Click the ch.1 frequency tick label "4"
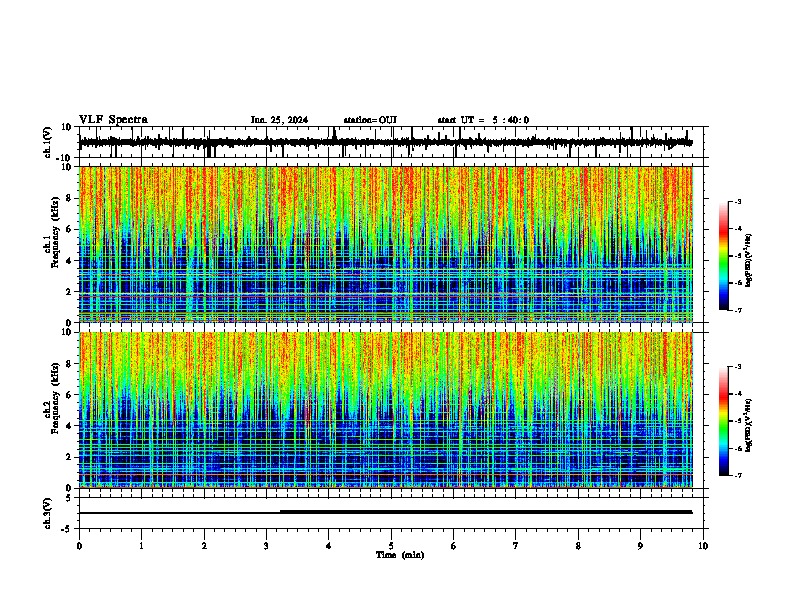 69,260
